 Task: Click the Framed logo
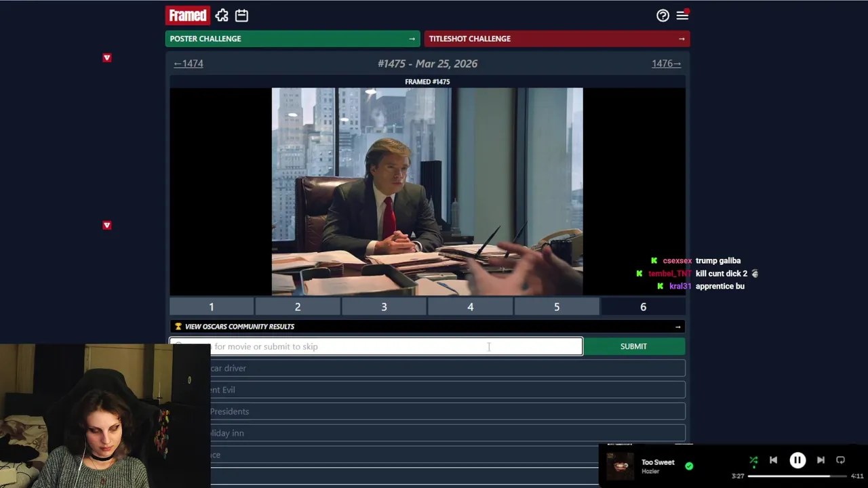pyautogui.click(x=188, y=15)
